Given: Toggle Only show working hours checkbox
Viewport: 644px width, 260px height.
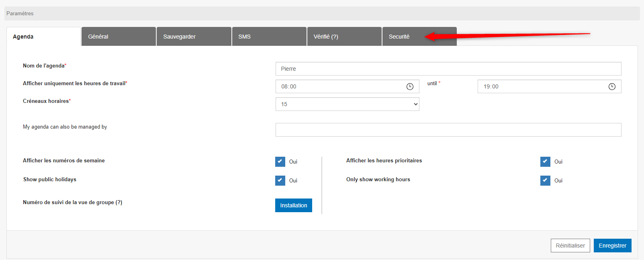Looking at the screenshot, I should 545,180.
